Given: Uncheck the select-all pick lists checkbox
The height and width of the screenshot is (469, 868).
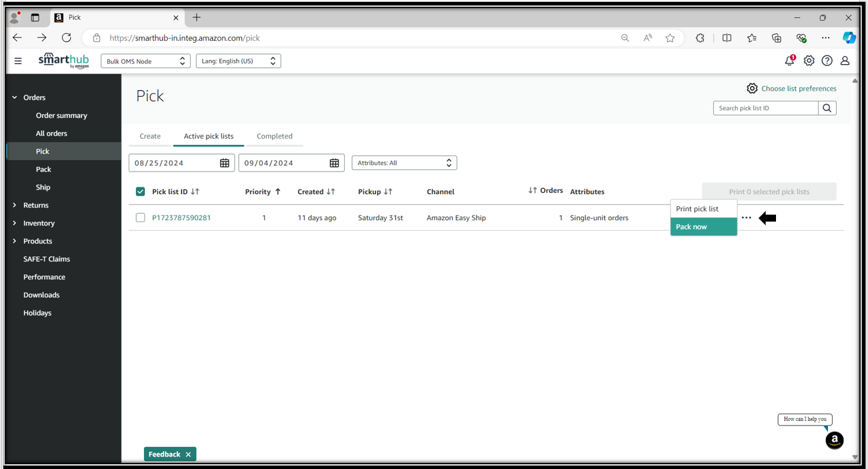Looking at the screenshot, I should [140, 191].
